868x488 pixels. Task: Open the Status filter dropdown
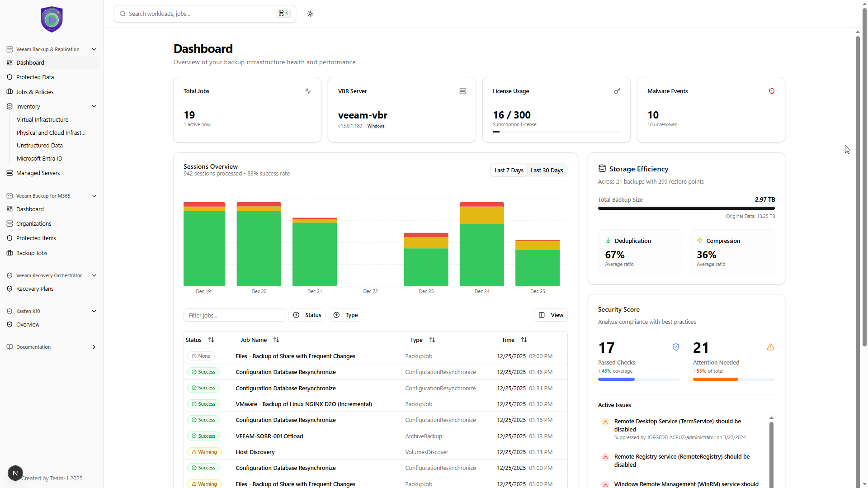click(307, 315)
